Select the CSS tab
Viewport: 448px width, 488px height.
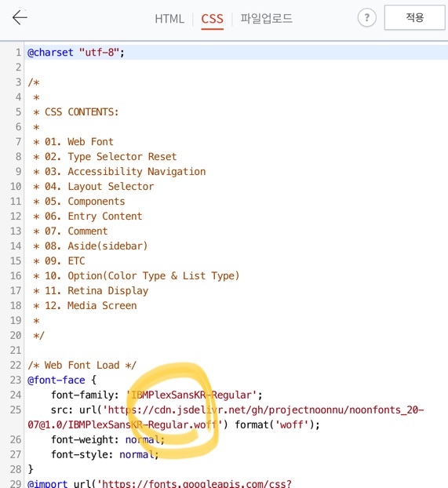point(212,19)
